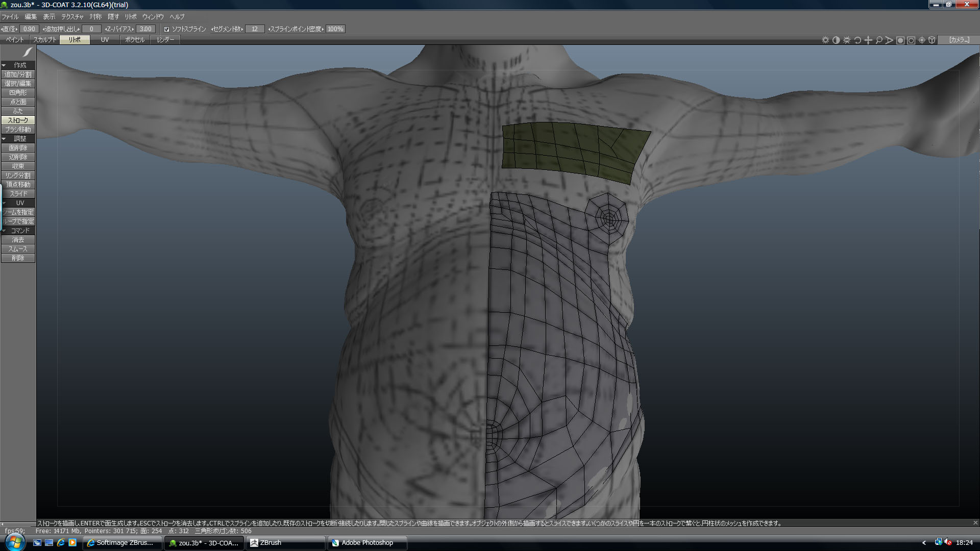980x551 pixels.
Task: Open the ウィンドウ menu
Action: (x=153, y=17)
